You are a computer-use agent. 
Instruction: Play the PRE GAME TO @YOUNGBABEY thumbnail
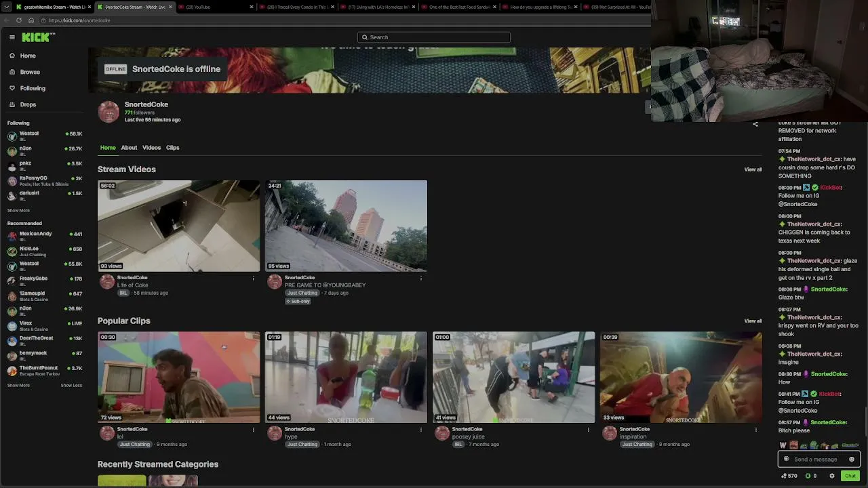click(x=346, y=226)
